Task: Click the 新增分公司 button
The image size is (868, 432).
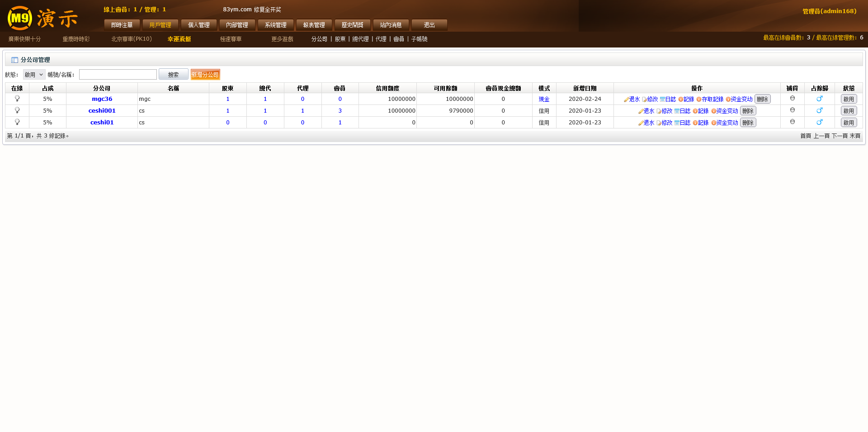Action: [x=205, y=75]
